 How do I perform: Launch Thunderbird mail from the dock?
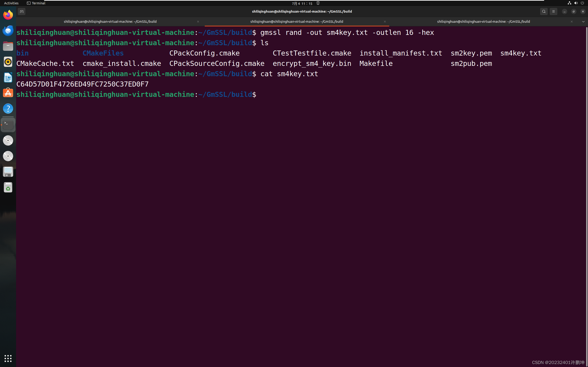coord(8,31)
